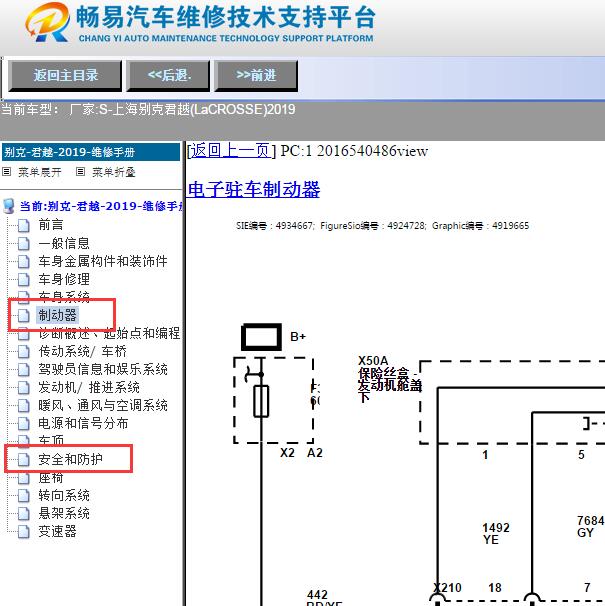Click the 返回主目录 button
The image size is (605, 606).
(65, 75)
